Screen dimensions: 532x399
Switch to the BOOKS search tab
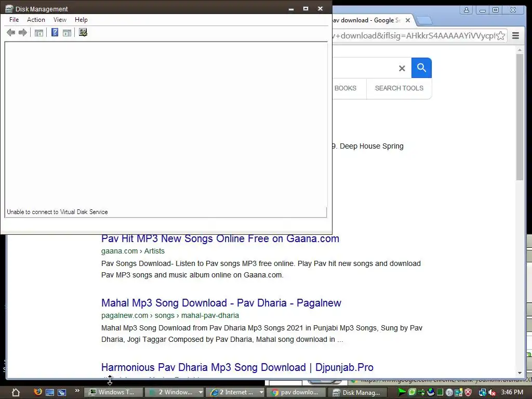(x=345, y=88)
